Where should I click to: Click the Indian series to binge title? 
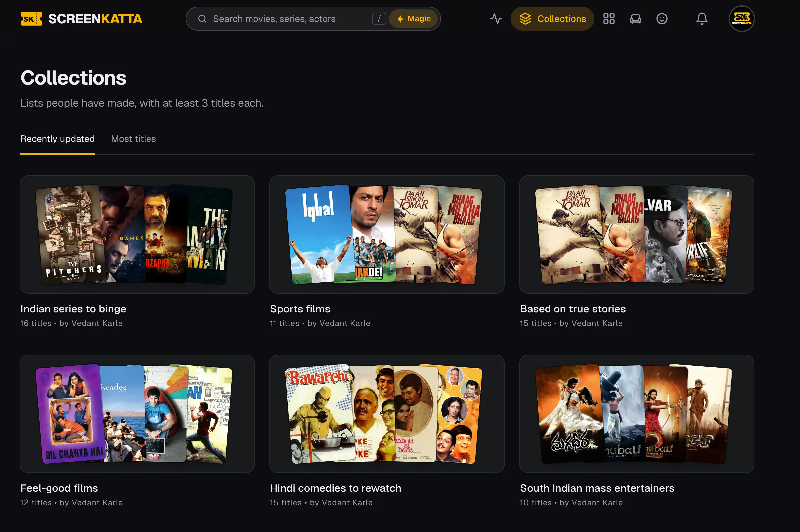pyautogui.click(x=73, y=309)
